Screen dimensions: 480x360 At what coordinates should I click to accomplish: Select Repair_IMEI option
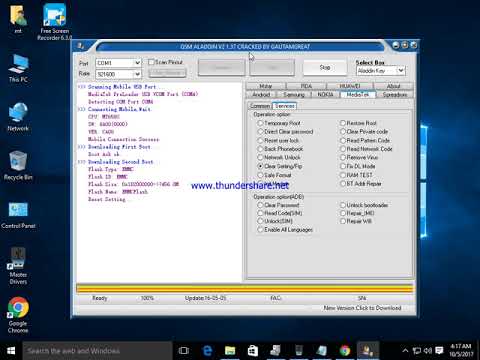click(x=343, y=213)
